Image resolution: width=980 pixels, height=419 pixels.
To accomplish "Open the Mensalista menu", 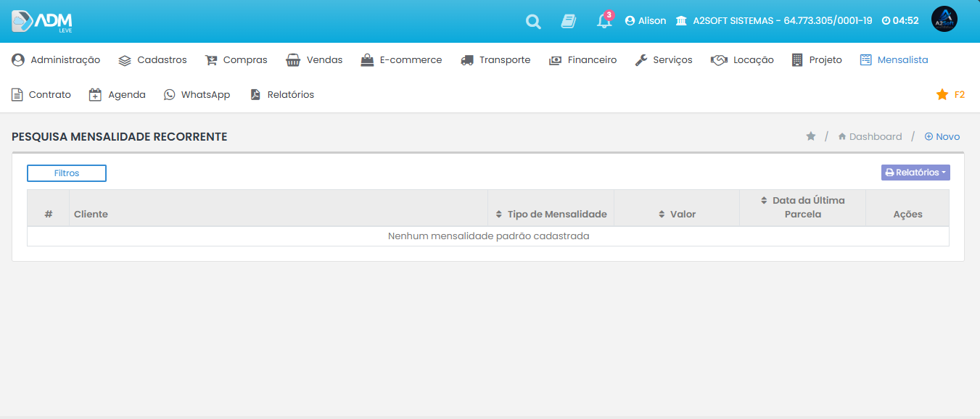I will [x=894, y=60].
